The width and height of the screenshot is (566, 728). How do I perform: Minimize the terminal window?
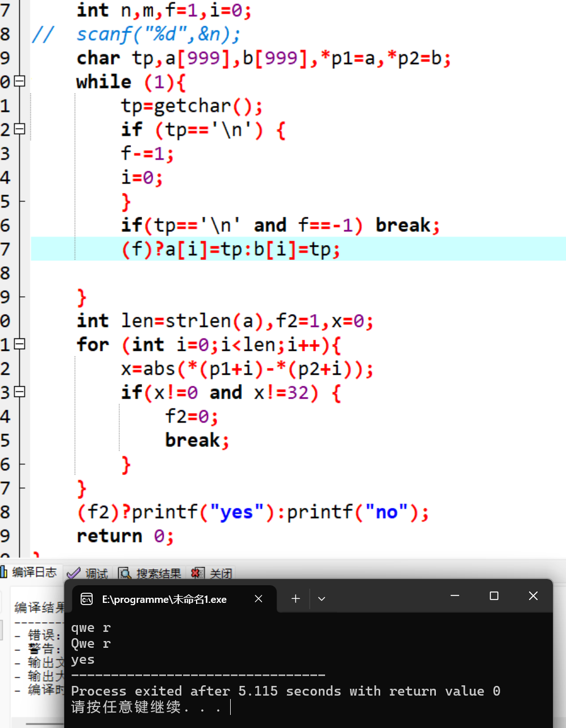coord(455,596)
